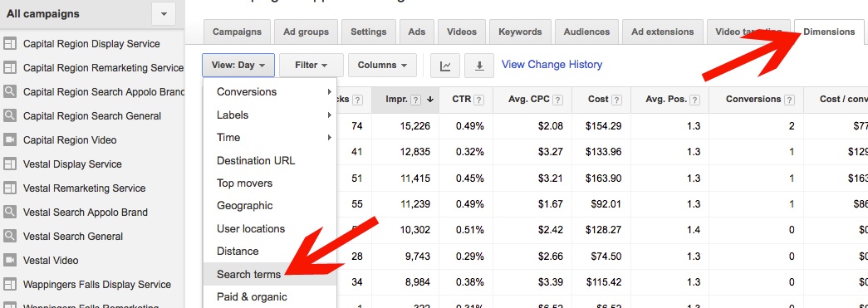Screen dimensions: 868x308
Task: Open the View: Day dropdown
Action: 238,66
